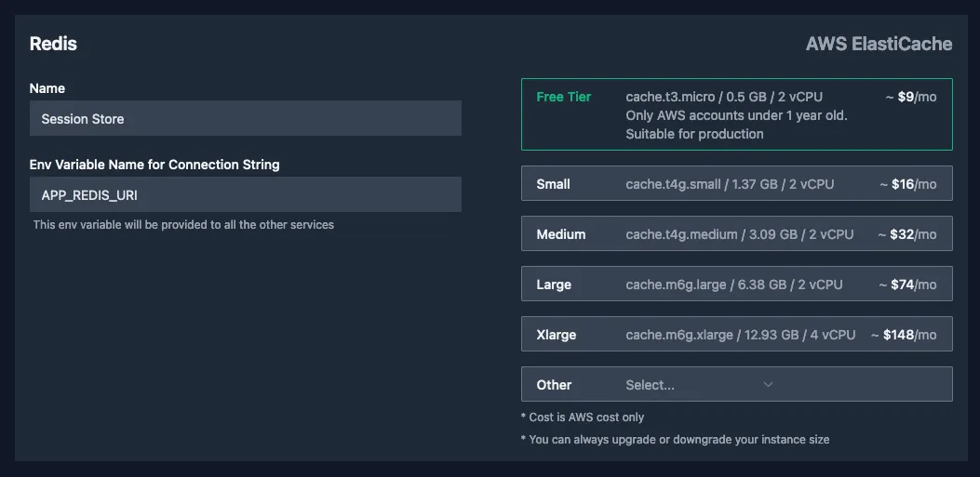Click the upgrade or downgrade instance note
This screenshot has width=980, height=477.
click(x=675, y=440)
